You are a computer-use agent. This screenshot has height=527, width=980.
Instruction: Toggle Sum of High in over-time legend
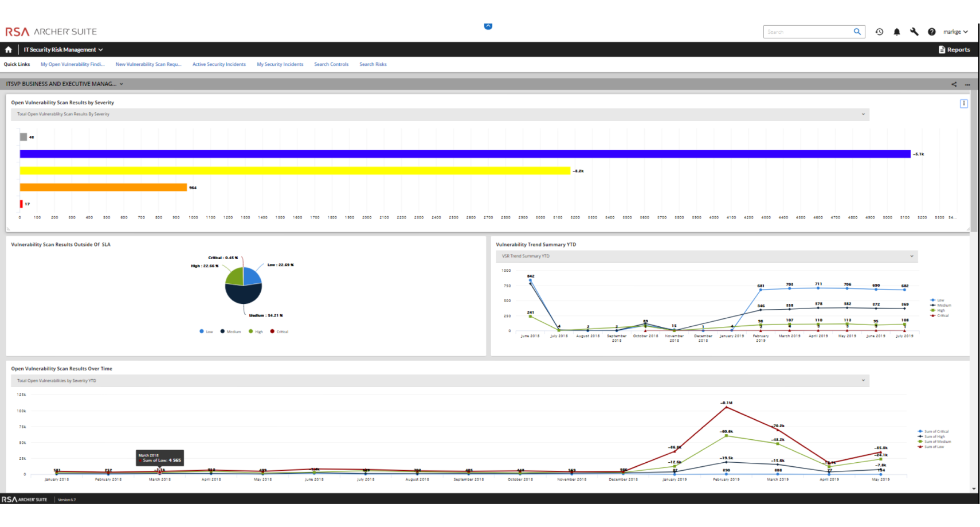pyautogui.click(x=931, y=436)
